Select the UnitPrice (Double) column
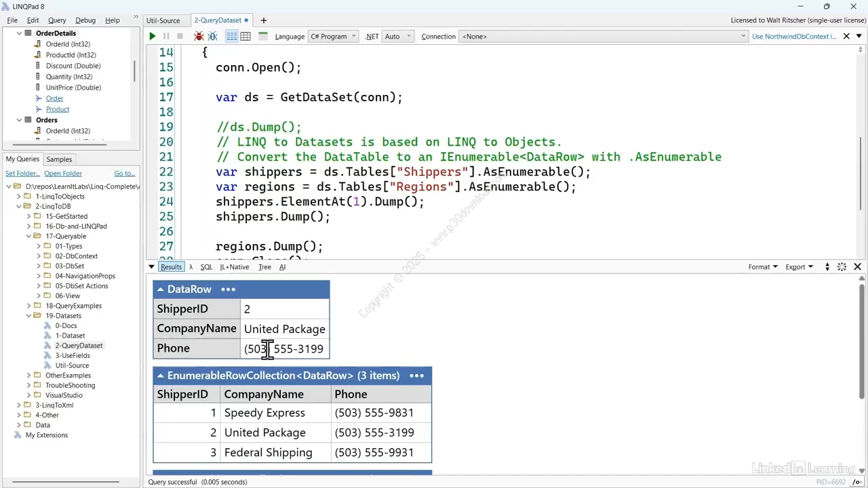Screen dimensions: 868x488 [73, 87]
